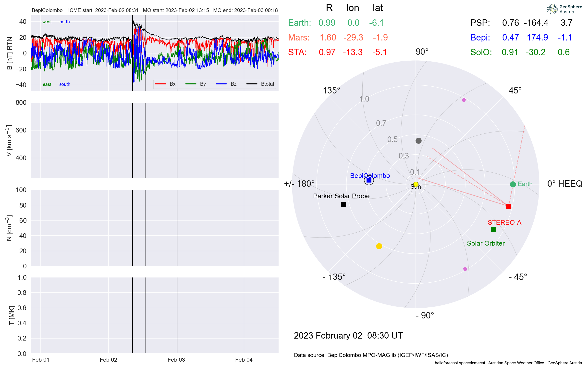The height and width of the screenshot is (368, 588).
Task: Click the 'N [cm⁻³]' y-axis label
Action: pyautogui.click(x=9, y=228)
